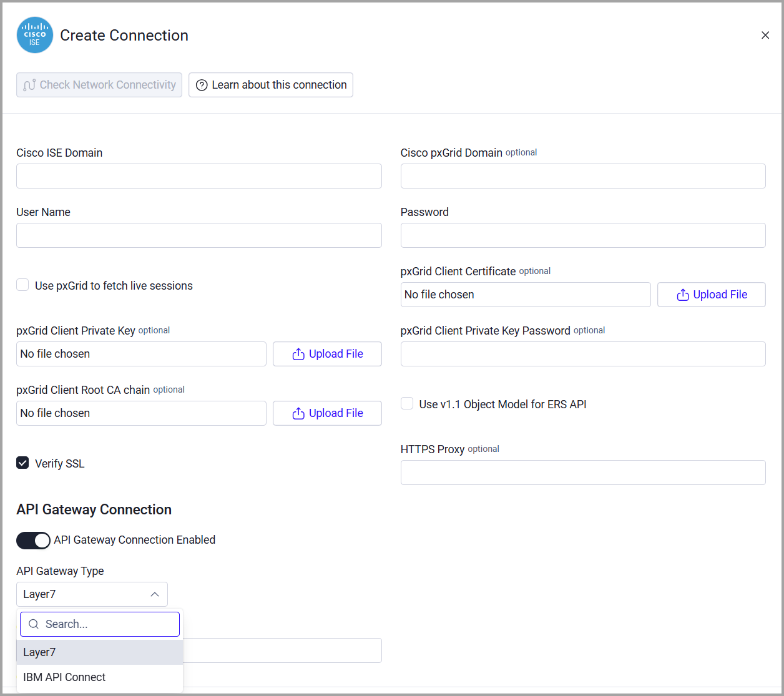Image resolution: width=784 pixels, height=696 pixels.
Task: Click the question mark help icon
Action: click(x=202, y=86)
